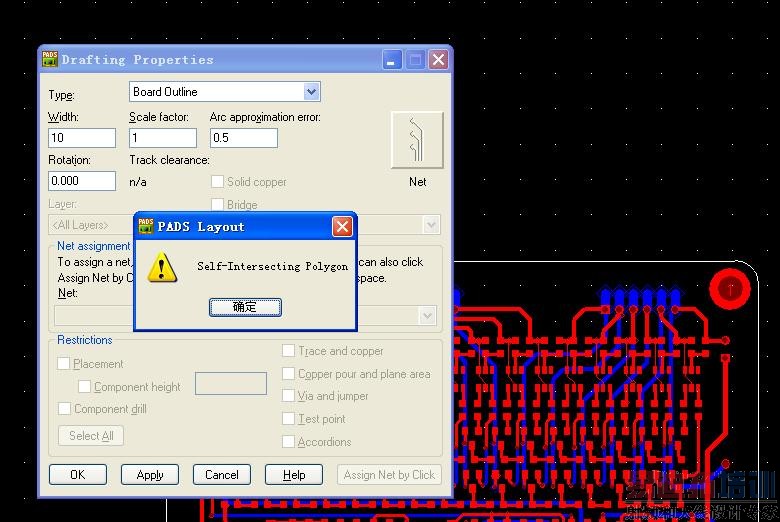Click the OK button in Drafting Properties
The height and width of the screenshot is (522, 780).
coord(78,475)
